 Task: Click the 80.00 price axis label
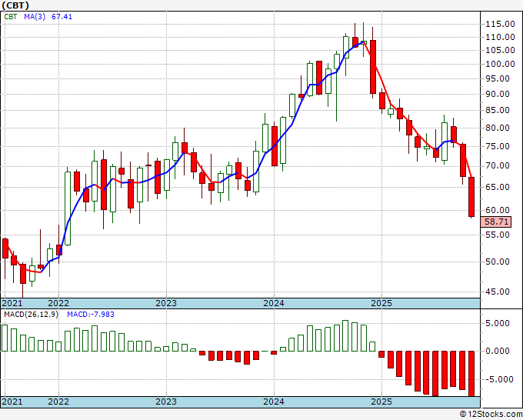point(498,128)
